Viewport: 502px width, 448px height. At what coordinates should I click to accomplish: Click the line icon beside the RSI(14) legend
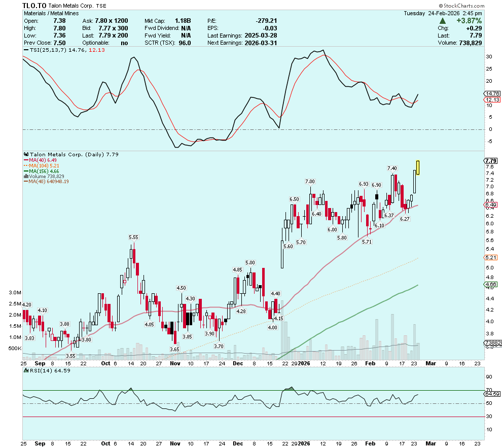26,370
